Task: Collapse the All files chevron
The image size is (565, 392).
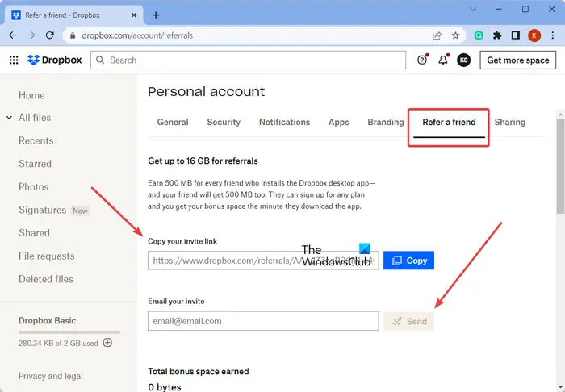Action: point(10,117)
